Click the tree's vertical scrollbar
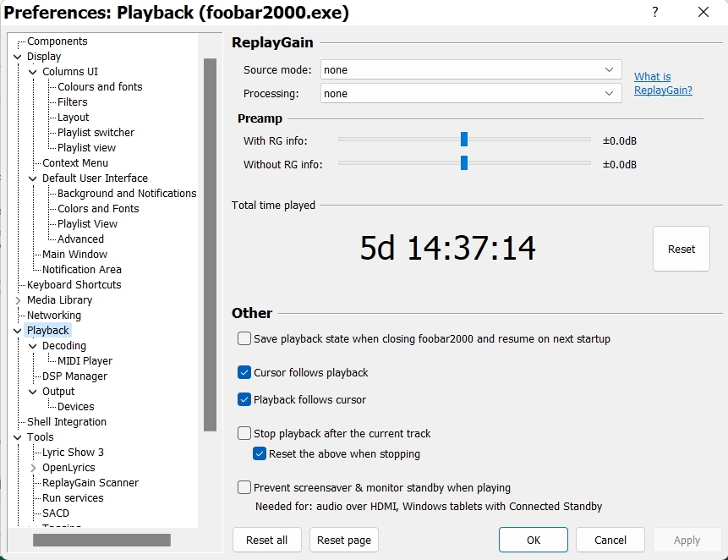 pyautogui.click(x=211, y=244)
